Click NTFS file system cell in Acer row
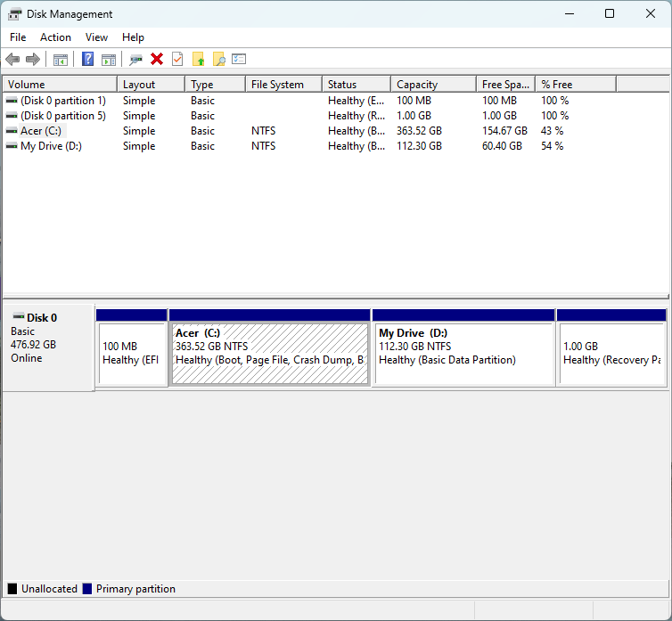672x621 pixels. coord(263,131)
